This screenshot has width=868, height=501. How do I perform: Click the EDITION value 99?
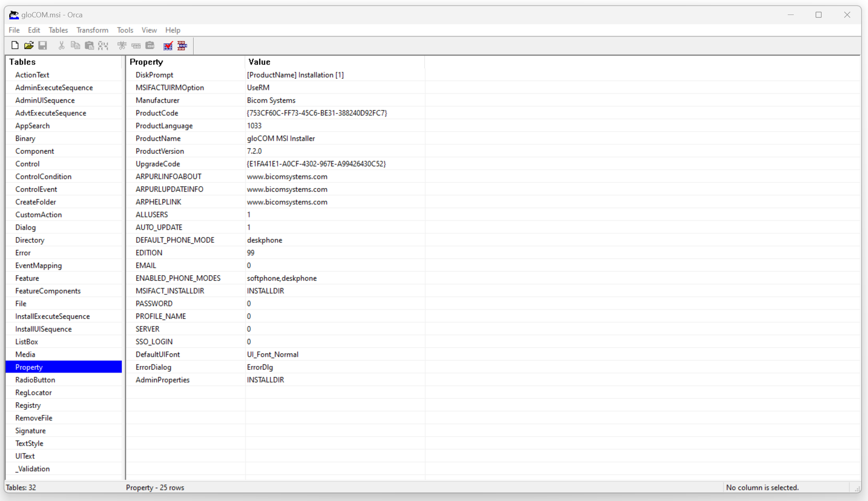pyautogui.click(x=250, y=253)
